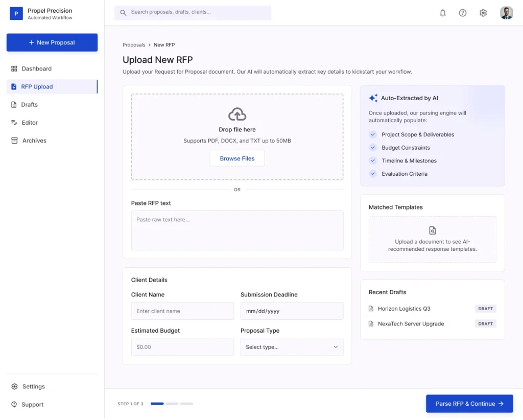Open the Editor sidebar item

(x=52, y=123)
